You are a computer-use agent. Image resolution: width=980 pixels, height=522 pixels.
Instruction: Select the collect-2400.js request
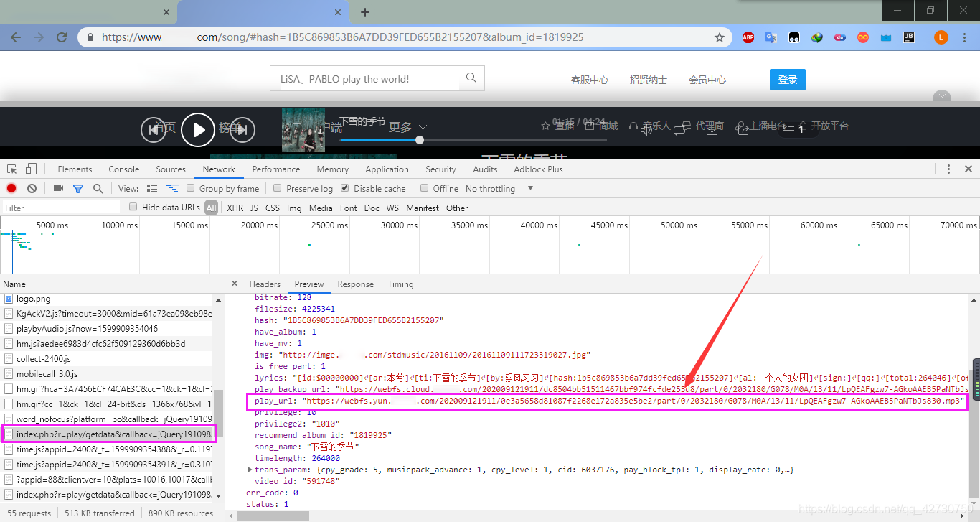click(108, 359)
